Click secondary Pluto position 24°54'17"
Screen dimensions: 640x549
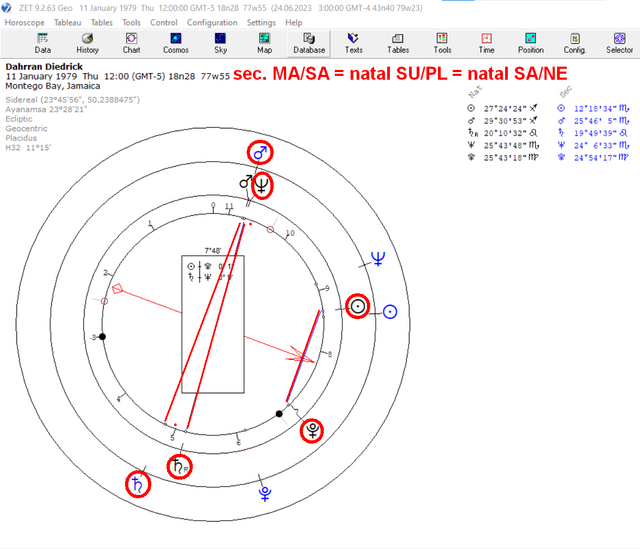coord(595,158)
